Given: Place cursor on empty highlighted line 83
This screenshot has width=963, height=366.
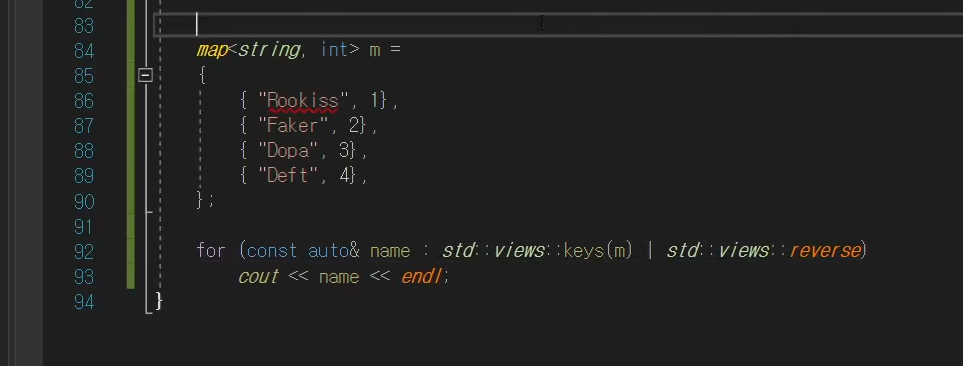Looking at the screenshot, I should coord(559,25).
